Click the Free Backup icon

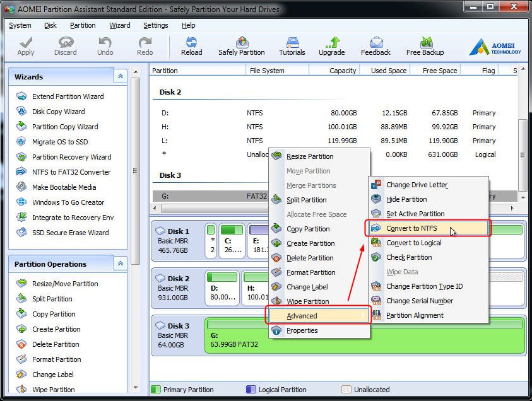coord(425,42)
